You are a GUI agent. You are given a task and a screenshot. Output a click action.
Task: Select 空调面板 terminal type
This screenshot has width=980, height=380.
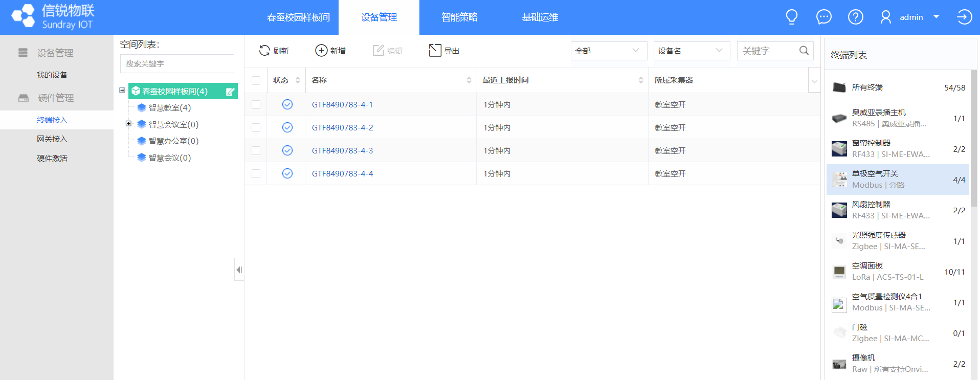tap(898, 272)
